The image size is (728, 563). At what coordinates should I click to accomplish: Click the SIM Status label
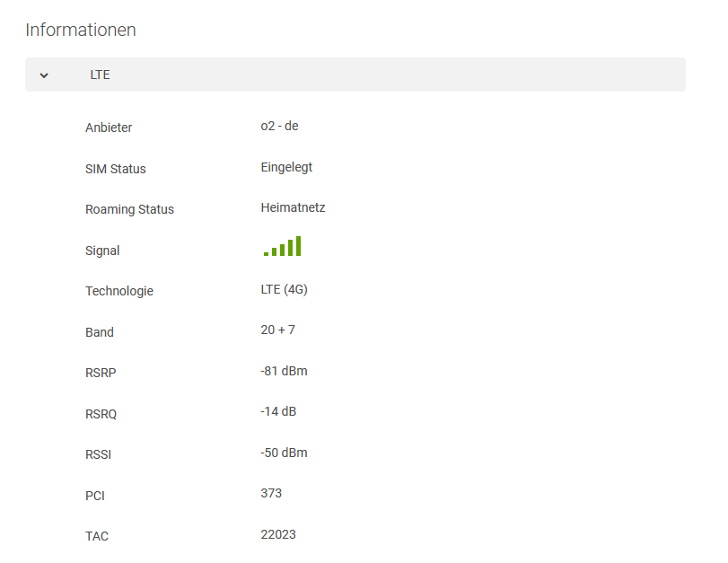pos(115,169)
